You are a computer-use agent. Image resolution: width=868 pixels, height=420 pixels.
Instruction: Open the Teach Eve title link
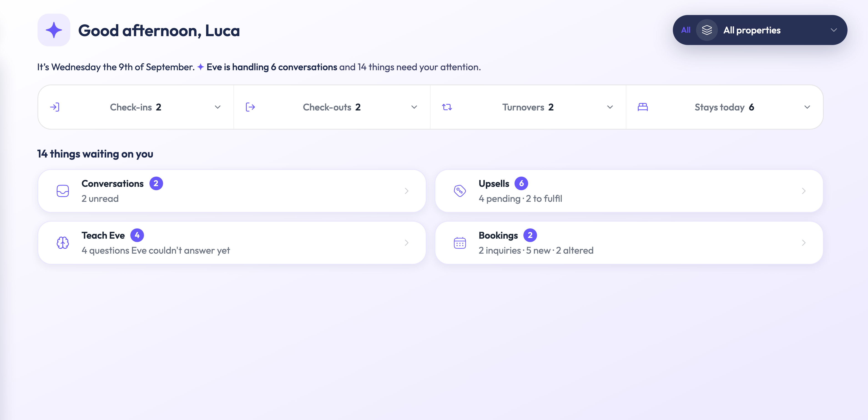tap(103, 235)
